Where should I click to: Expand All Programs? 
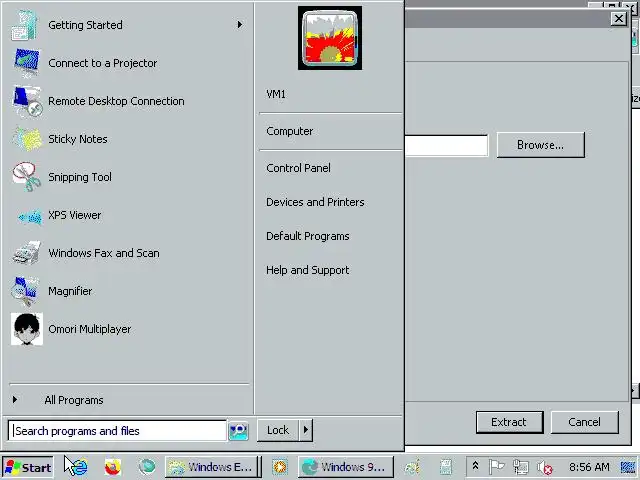[74, 400]
